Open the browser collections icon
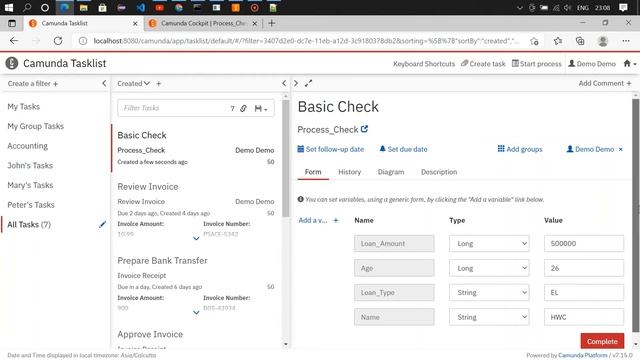Image resolution: width=640 pixels, height=360 pixels. tap(580, 41)
